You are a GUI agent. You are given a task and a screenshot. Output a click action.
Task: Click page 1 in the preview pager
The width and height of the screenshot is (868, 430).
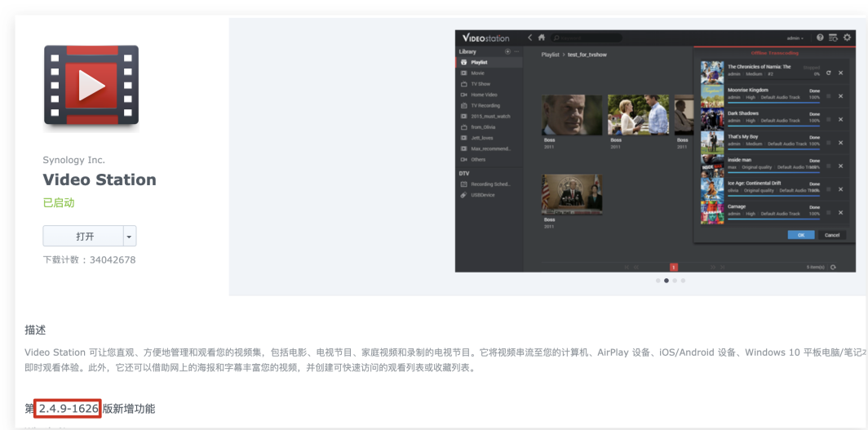pos(674,267)
